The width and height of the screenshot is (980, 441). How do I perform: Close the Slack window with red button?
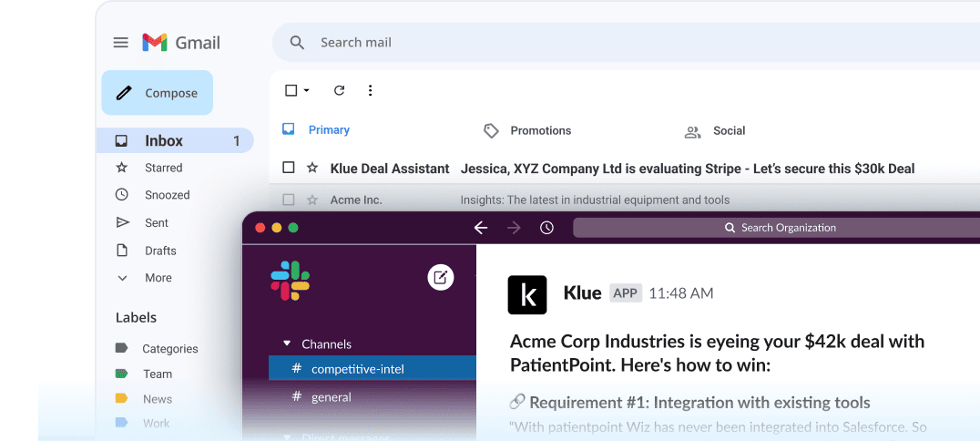pos(260,228)
